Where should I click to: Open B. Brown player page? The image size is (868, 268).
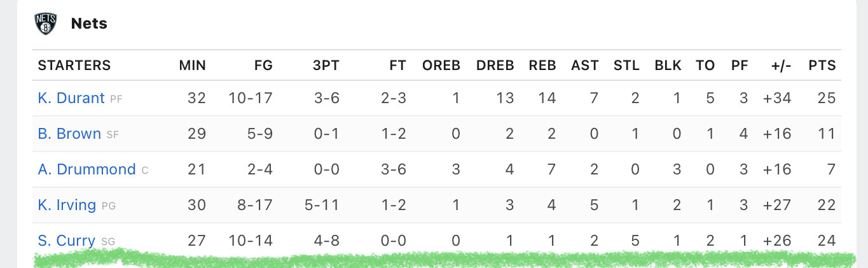point(69,134)
